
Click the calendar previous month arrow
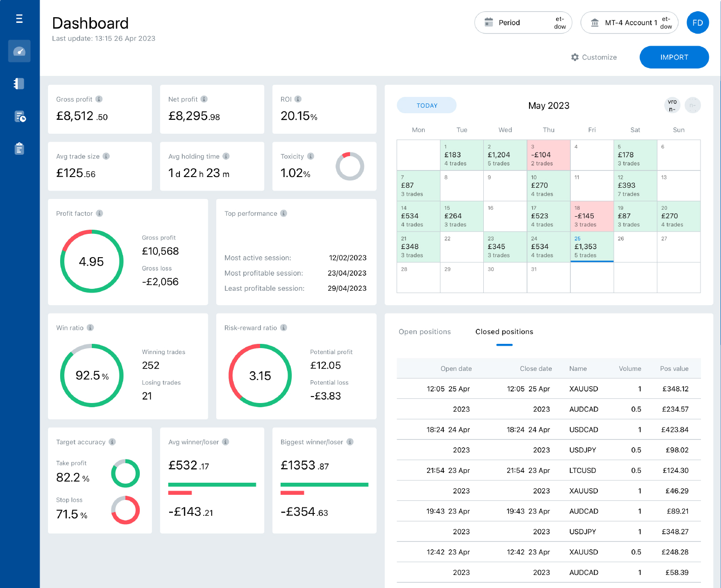(x=672, y=105)
